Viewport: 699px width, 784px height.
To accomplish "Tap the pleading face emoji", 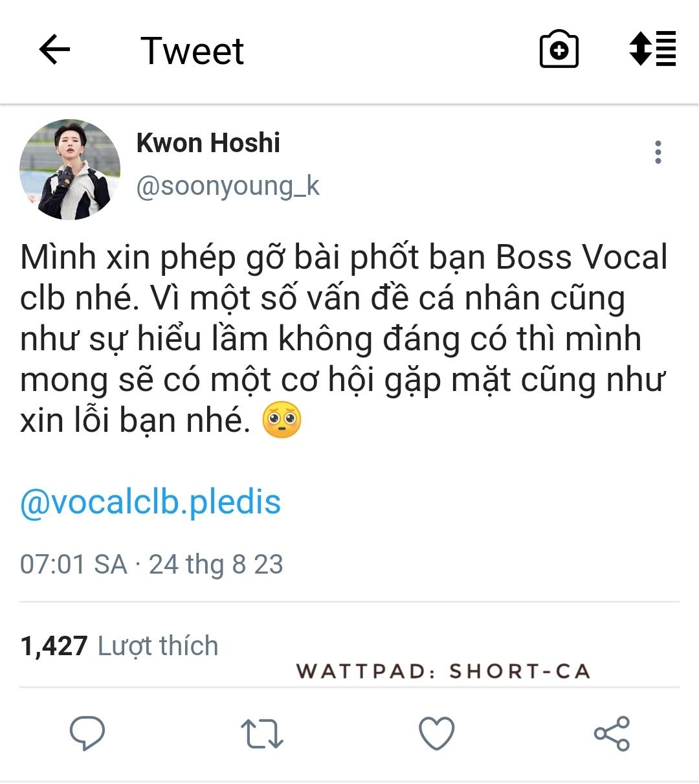I will pos(282,421).
